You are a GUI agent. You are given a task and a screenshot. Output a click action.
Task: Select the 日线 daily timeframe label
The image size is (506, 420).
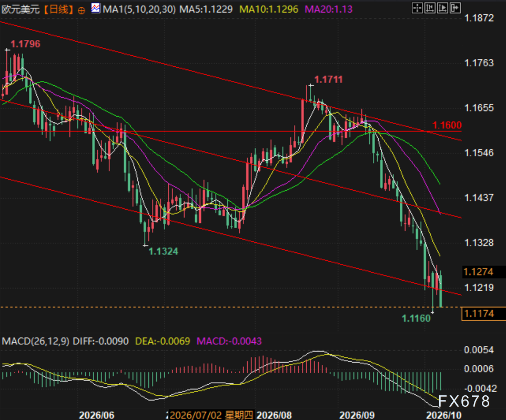(x=59, y=9)
